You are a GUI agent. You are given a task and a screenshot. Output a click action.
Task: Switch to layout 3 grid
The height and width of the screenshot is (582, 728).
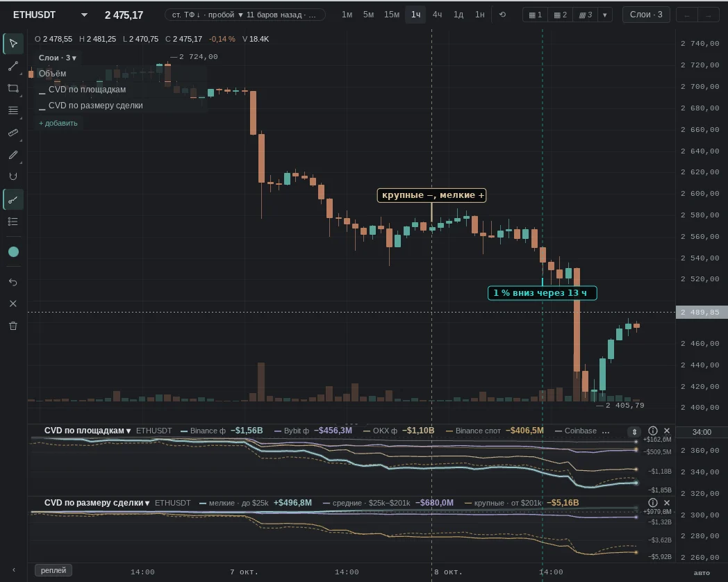586,15
